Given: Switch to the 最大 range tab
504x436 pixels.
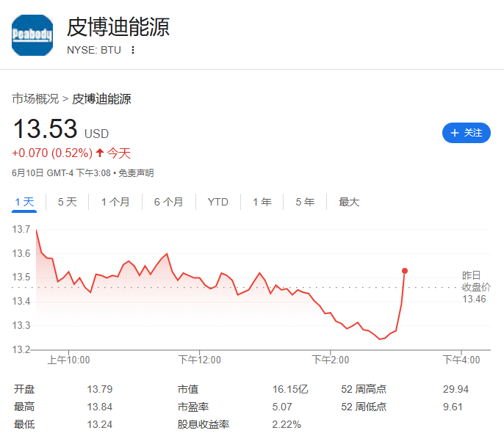Looking at the screenshot, I should (349, 202).
